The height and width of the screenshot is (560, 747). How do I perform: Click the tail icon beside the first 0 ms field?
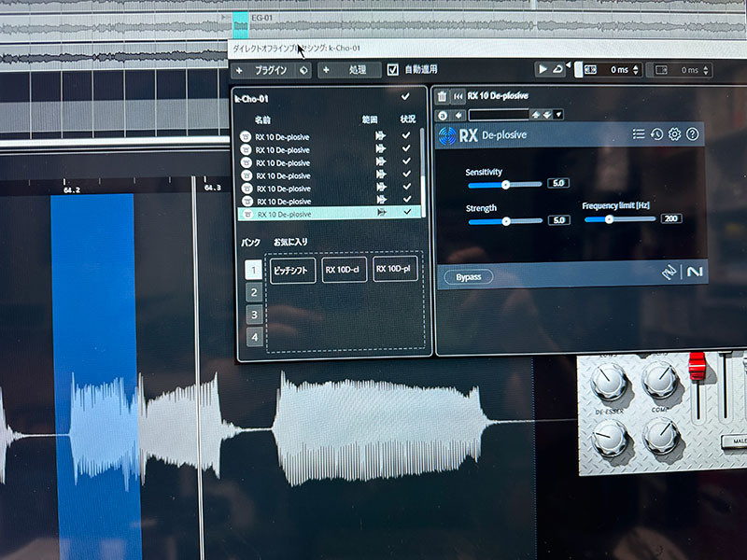pos(590,70)
